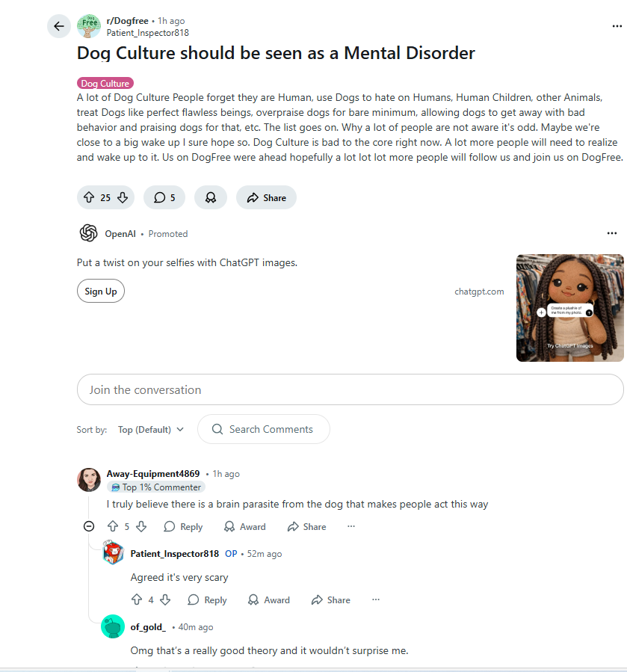Image resolution: width=627 pixels, height=672 pixels.
Task: Collapse the Away-Equipment4869 comment thread
Action: click(89, 526)
